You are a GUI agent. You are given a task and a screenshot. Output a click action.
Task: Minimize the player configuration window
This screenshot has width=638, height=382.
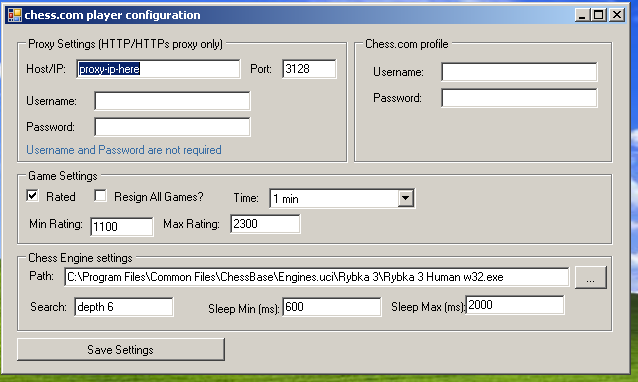click(582, 15)
